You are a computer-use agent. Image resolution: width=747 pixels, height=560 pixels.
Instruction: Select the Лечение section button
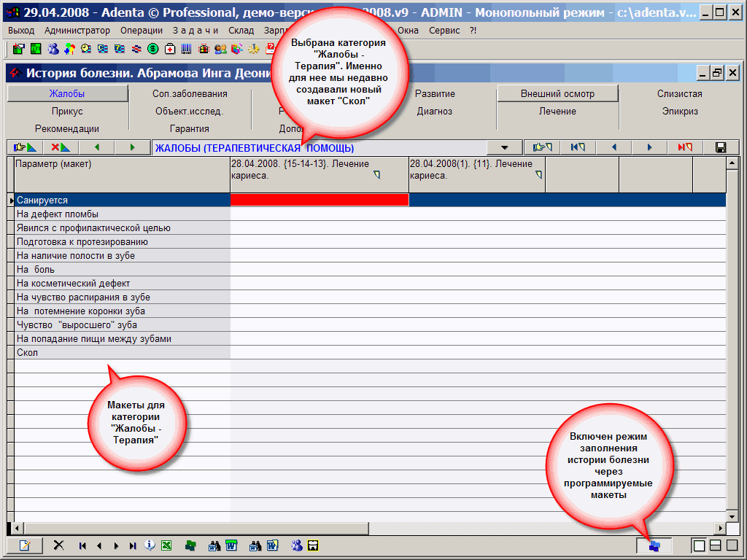pos(557,112)
